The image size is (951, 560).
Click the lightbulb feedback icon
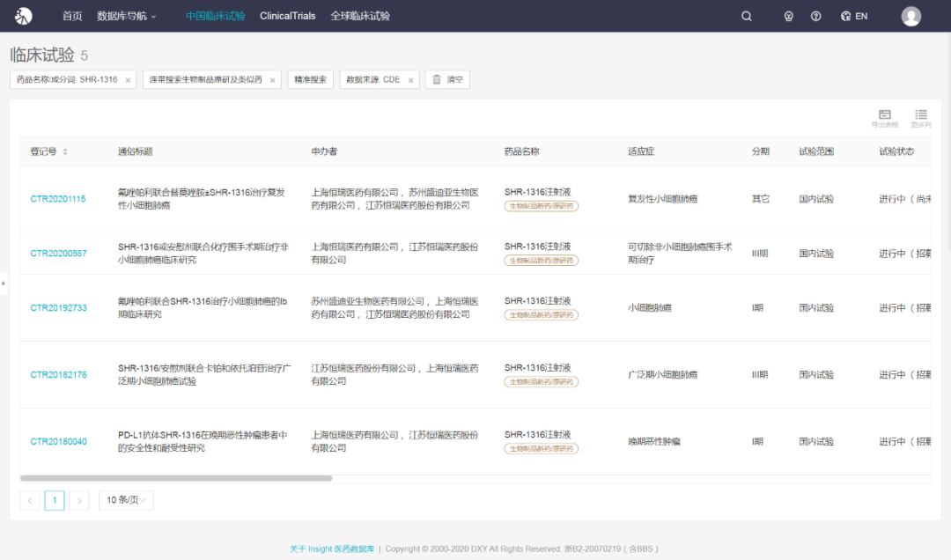[788, 17]
